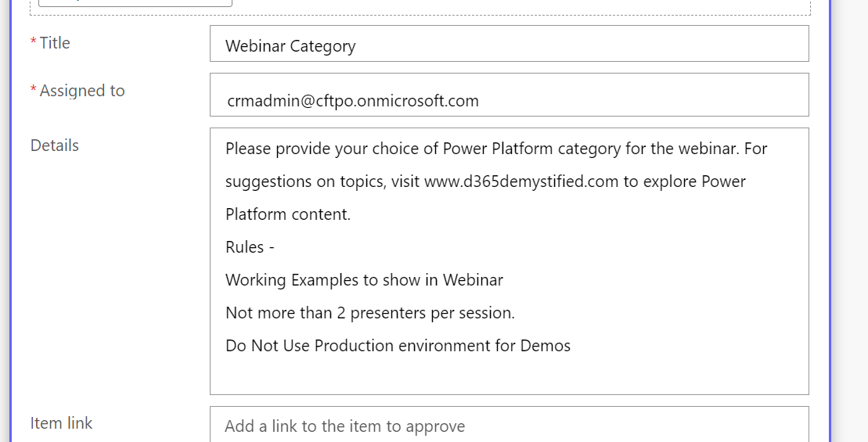Place cursor on www.d365demystified.com text
This screenshot has height=442, width=868.
(521, 181)
